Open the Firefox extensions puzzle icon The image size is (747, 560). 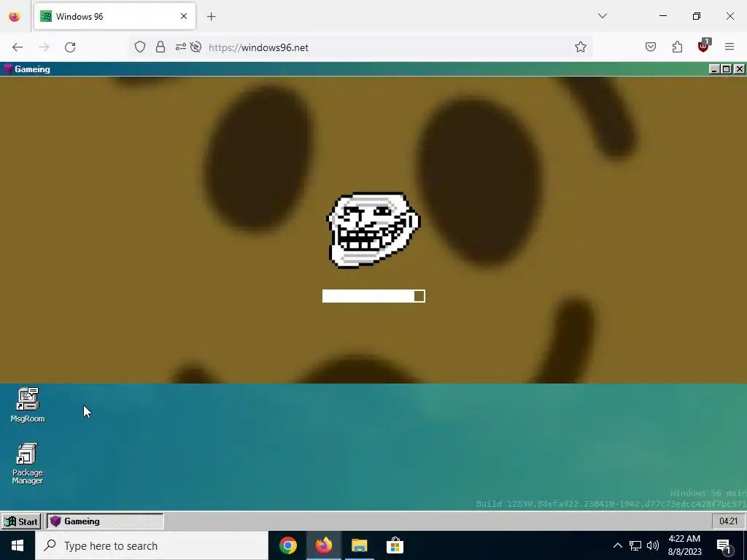[x=677, y=47]
